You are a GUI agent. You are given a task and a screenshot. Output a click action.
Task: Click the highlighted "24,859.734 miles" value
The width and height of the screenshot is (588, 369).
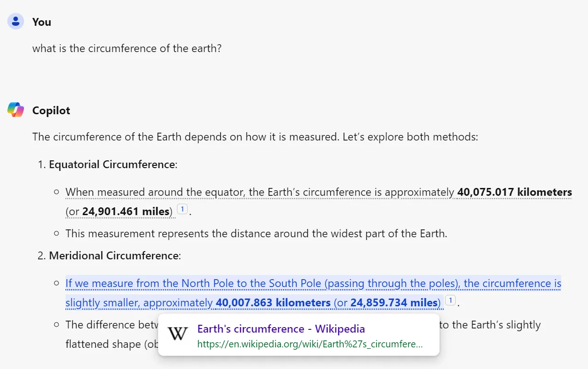click(x=393, y=303)
